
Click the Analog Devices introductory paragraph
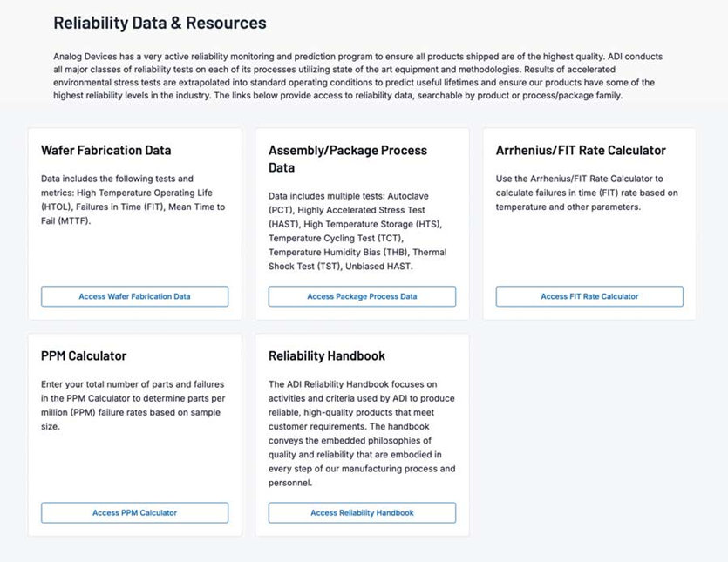(x=364, y=76)
